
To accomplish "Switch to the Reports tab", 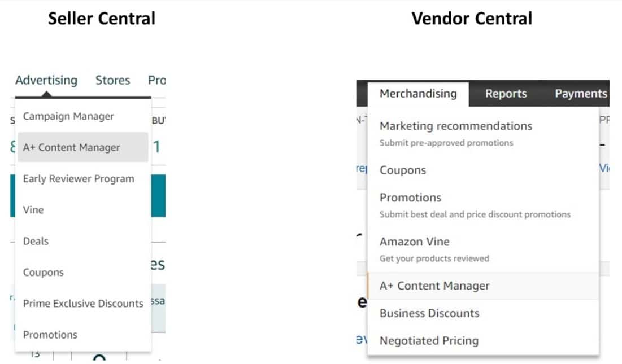I will click(x=506, y=94).
